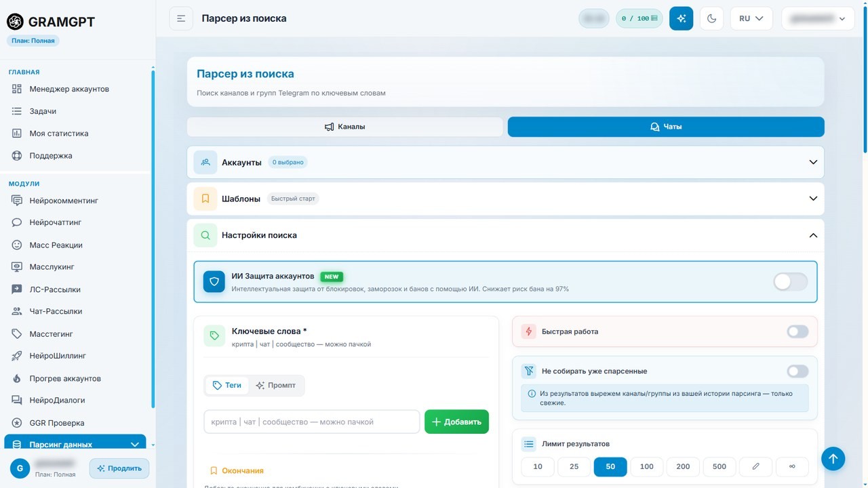The height and width of the screenshot is (488, 868).
Task: Open the RU language dropdown
Action: pos(751,18)
